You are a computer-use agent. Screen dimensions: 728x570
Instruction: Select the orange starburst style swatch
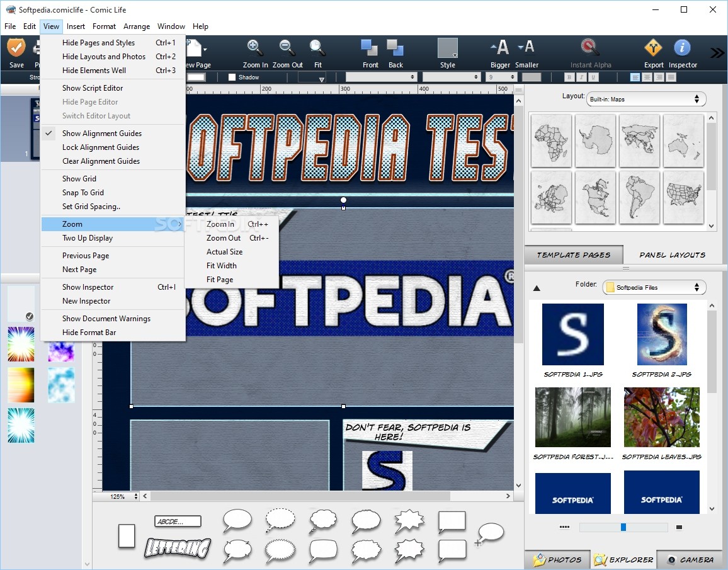tap(21, 385)
